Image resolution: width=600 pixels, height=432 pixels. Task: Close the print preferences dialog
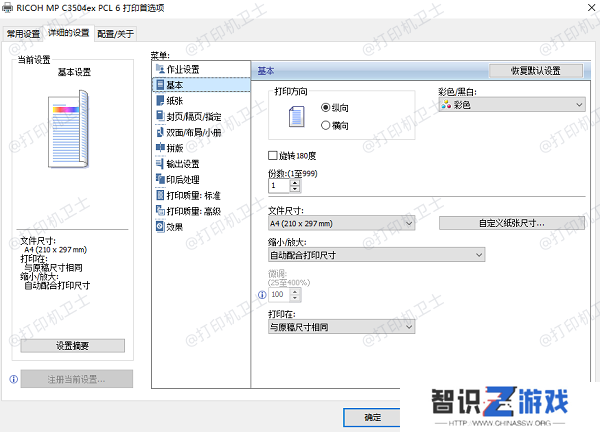(x=591, y=8)
